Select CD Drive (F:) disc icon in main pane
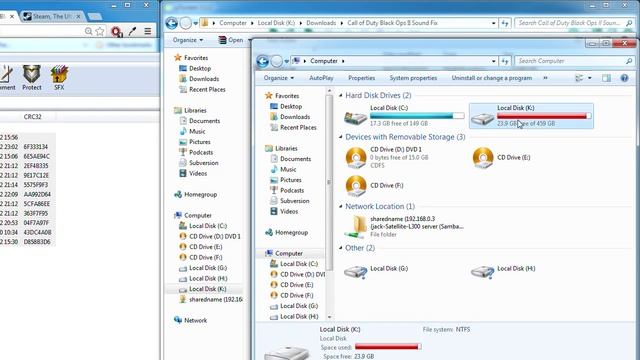Screen dimensions: 640x360 point(356,186)
